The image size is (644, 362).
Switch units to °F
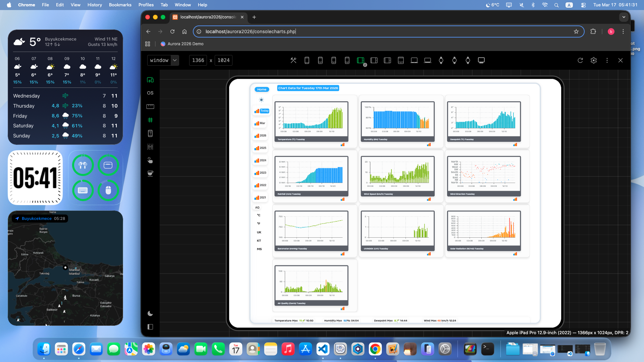tap(259, 224)
